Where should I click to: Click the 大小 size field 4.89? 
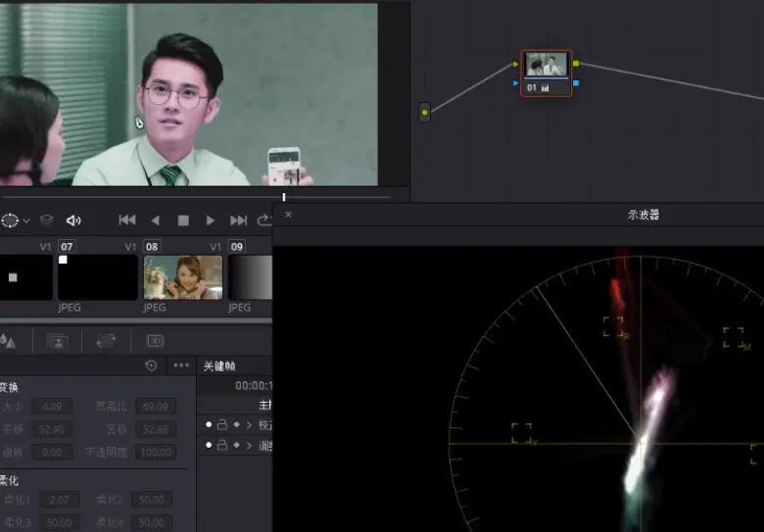click(x=52, y=407)
